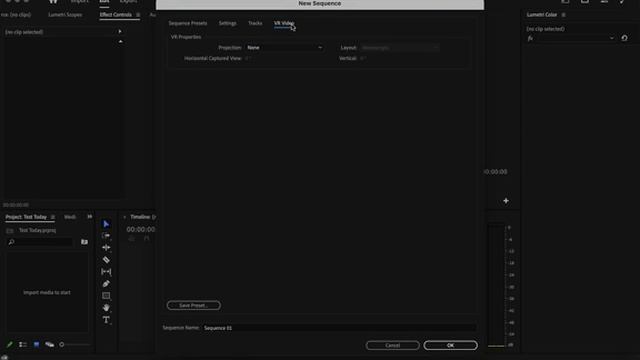Expand the overflow panels chevron in Project panel

pyautogui.click(x=89, y=217)
